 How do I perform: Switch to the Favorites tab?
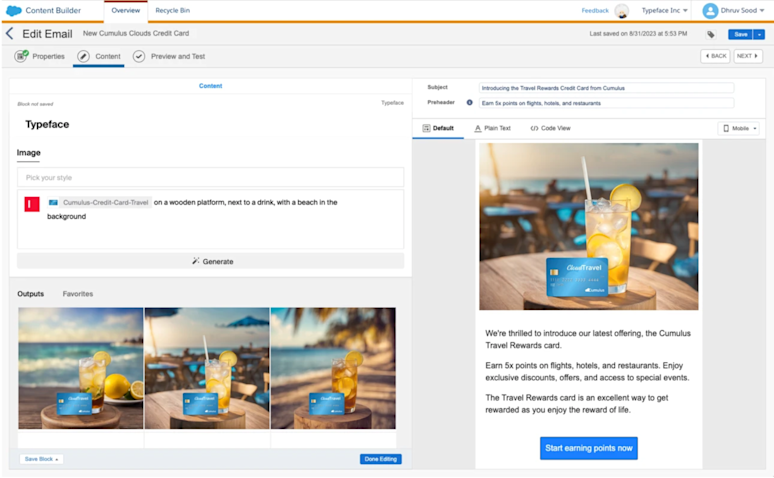click(78, 294)
